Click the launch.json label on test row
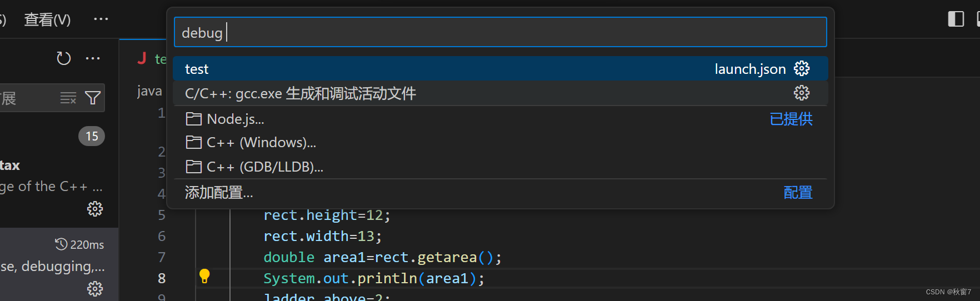This screenshot has width=980, height=301. [750, 69]
